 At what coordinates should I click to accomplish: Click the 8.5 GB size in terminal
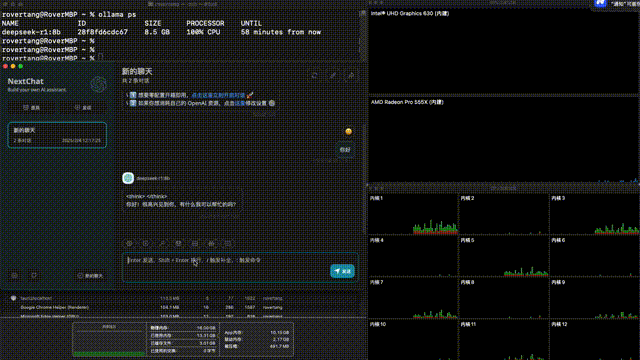(x=157, y=32)
